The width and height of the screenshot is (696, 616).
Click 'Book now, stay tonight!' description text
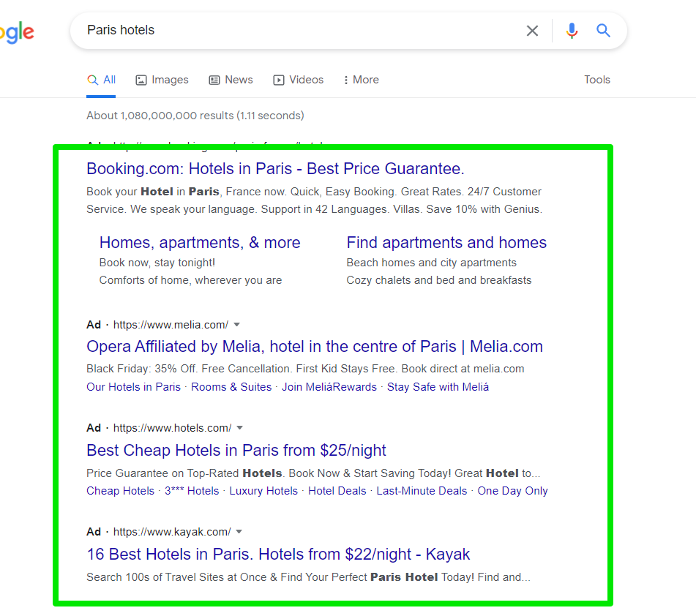tap(157, 263)
